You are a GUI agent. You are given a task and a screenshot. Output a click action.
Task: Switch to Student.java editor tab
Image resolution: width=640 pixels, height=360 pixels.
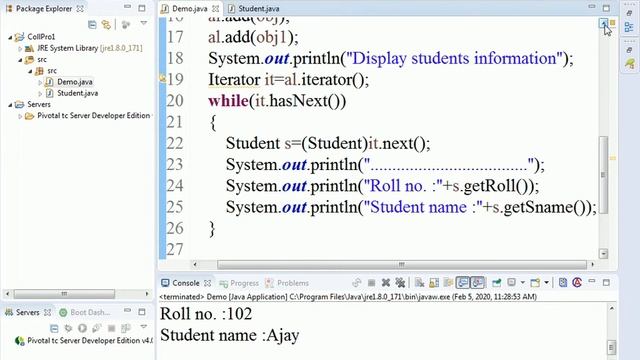tap(259, 9)
